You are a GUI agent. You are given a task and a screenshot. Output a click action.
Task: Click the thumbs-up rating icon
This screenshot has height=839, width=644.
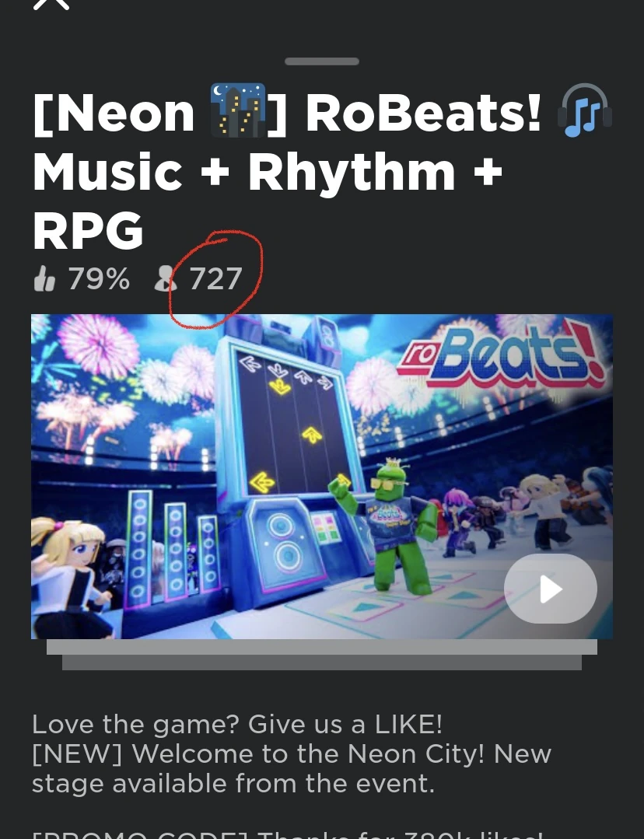coord(44,279)
